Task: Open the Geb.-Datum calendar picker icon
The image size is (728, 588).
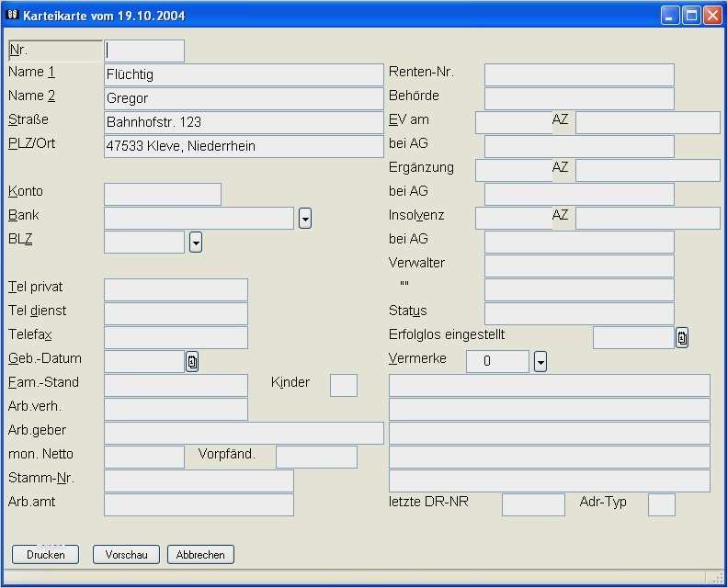Action: (x=192, y=362)
